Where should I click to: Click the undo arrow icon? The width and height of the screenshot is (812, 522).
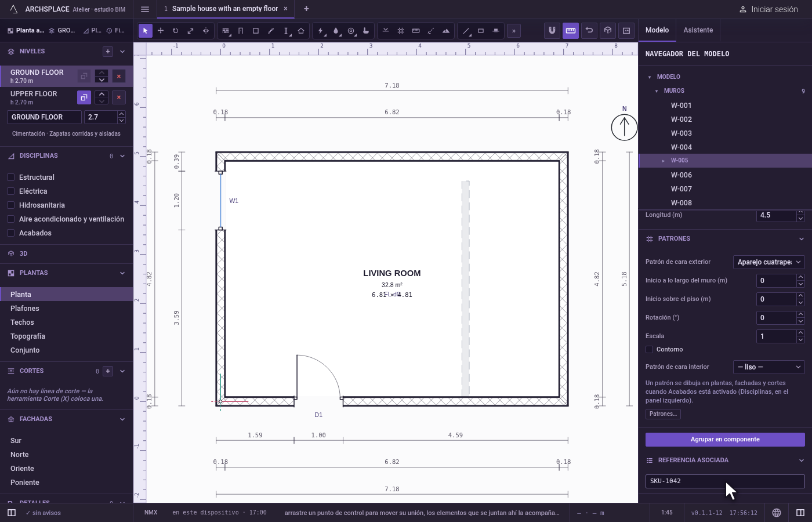click(589, 30)
